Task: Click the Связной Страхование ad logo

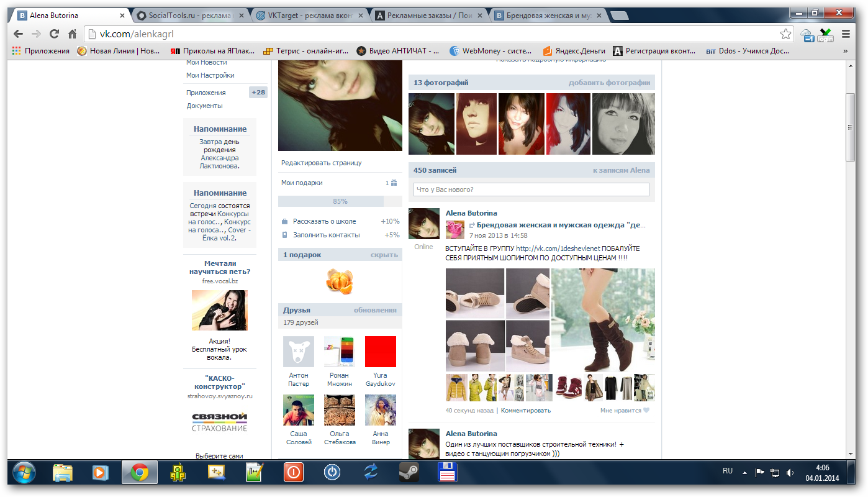Action: pyautogui.click(x=220, y=422)
